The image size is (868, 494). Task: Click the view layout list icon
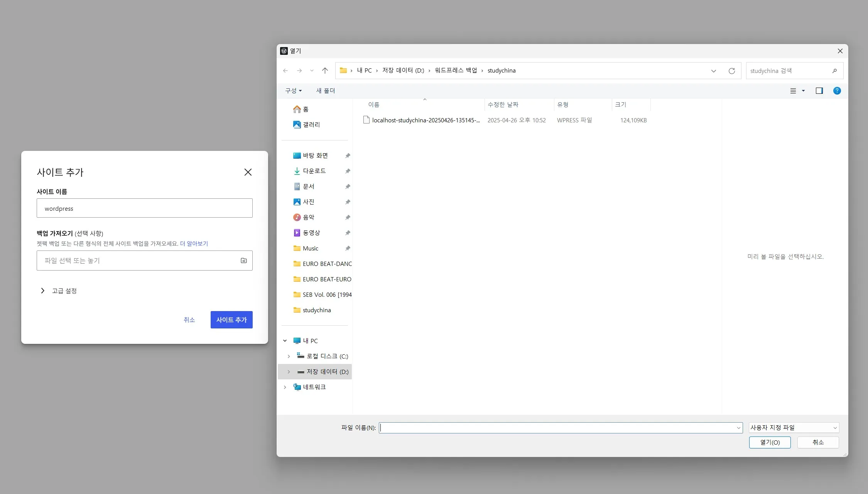[x=793, y=91]
